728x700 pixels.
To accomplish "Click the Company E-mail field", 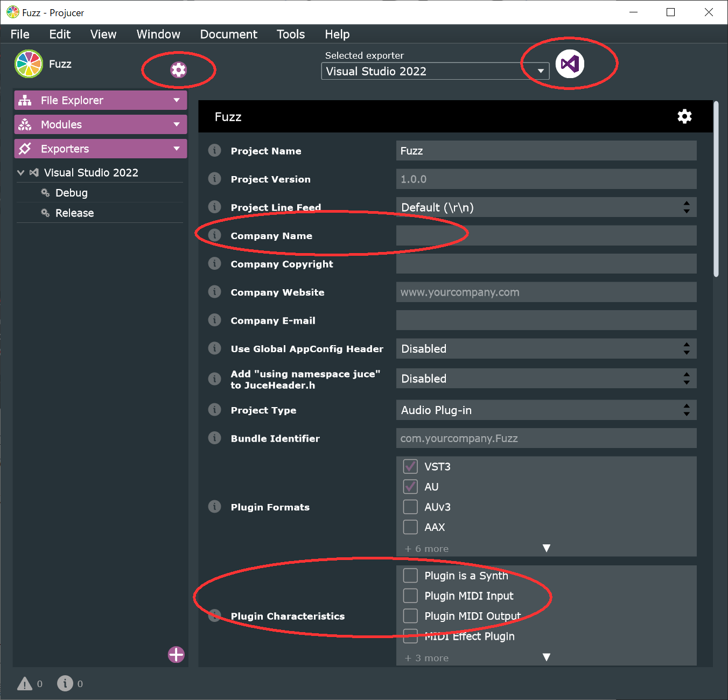I will click(547, 320).
